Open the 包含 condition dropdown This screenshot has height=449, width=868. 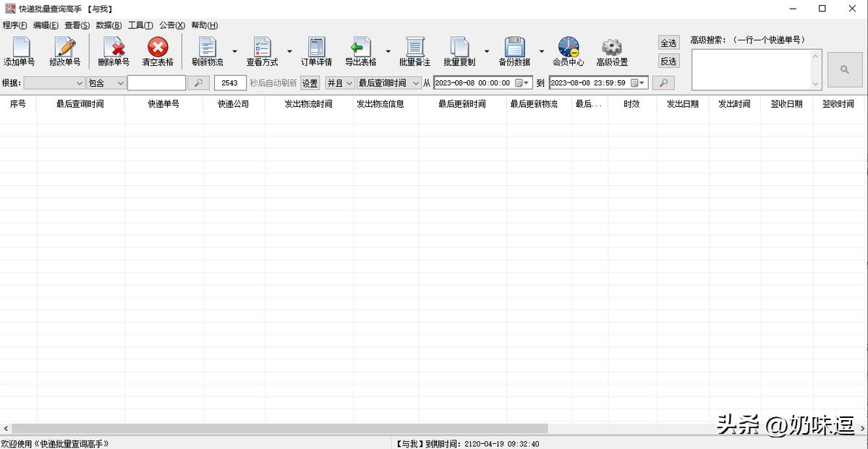click(x=106, y=83)
